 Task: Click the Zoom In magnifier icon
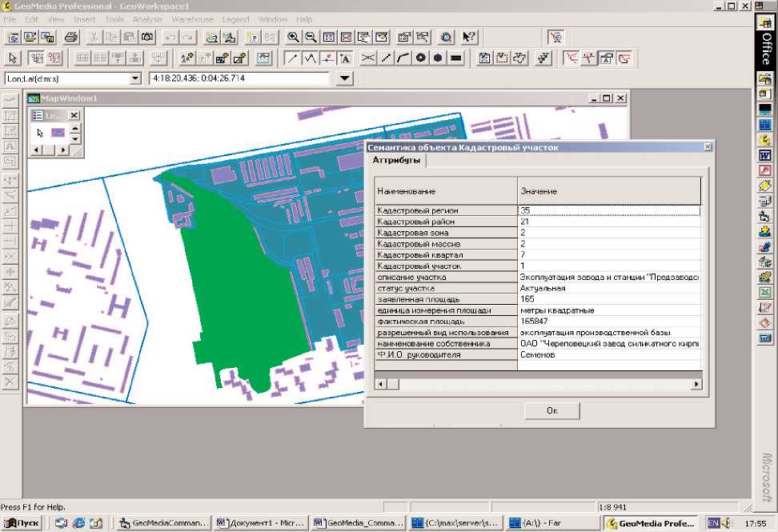[294, 37]
